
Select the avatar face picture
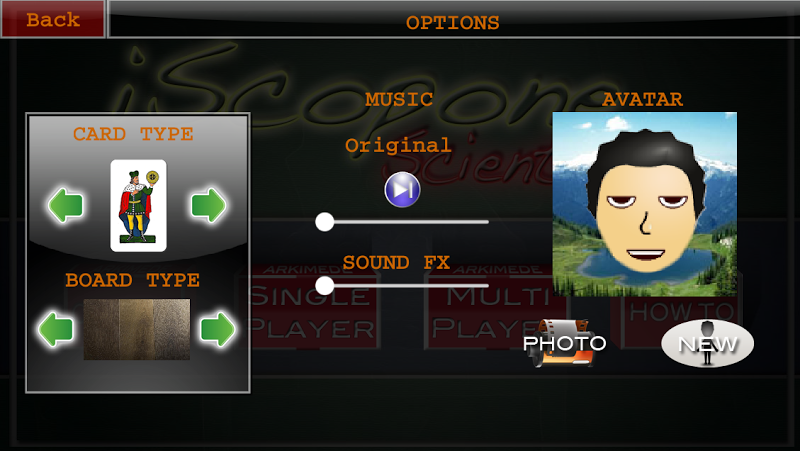(645, 204)
